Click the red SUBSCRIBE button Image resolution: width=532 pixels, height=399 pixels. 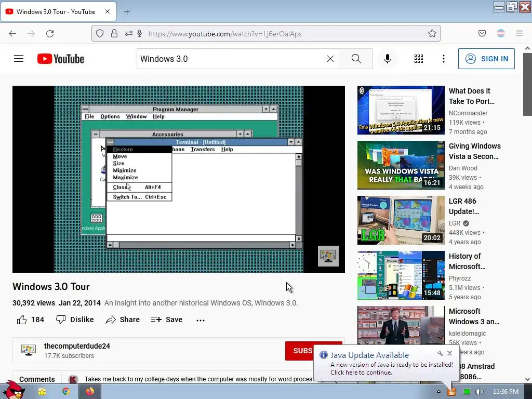313,351
